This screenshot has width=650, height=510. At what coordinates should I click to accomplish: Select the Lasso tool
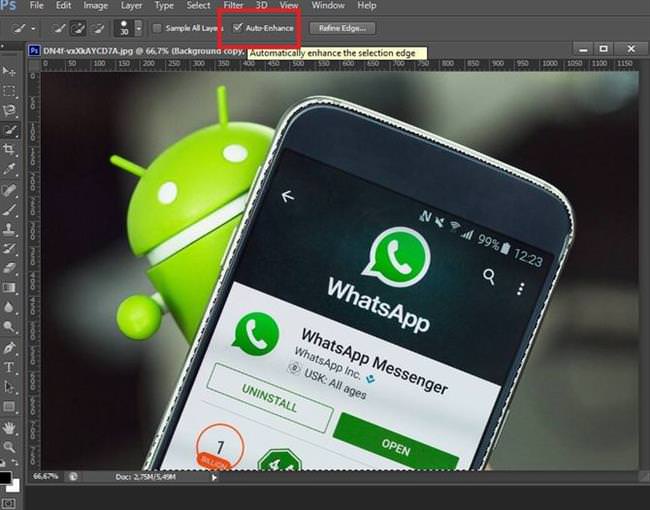[9, 110]
